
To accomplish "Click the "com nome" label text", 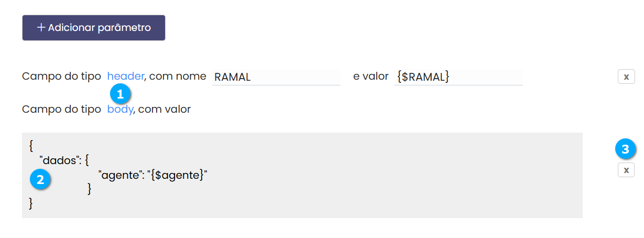I will 178,76.
